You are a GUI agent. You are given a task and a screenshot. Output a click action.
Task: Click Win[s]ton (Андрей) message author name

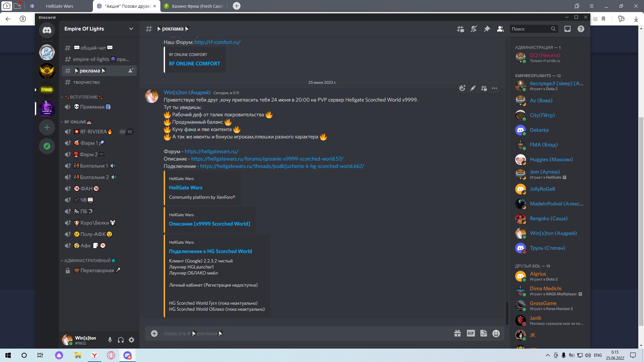tap(187, 93)
